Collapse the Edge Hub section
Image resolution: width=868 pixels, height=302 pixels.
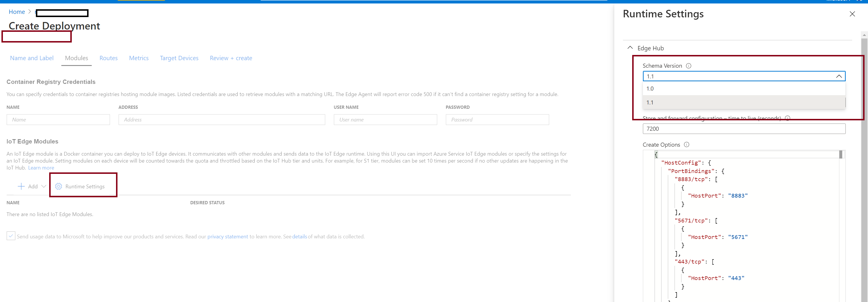point(630,48)
